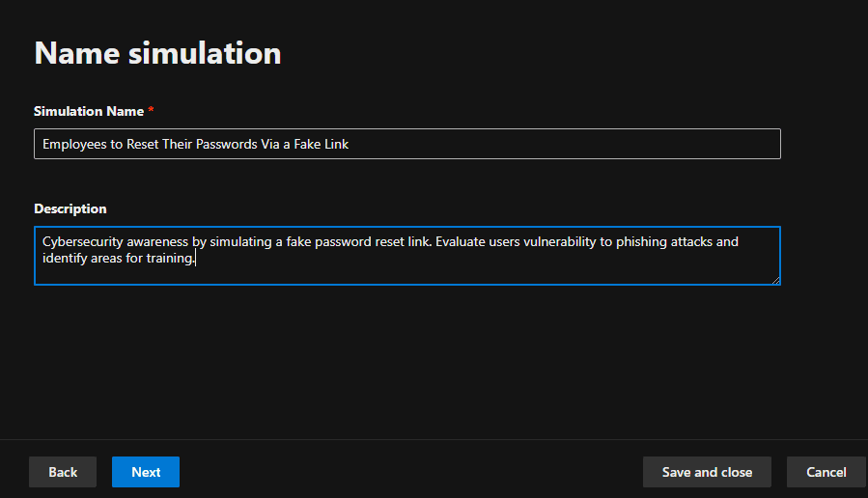
Task: Click the Next button
Action: 146,472
